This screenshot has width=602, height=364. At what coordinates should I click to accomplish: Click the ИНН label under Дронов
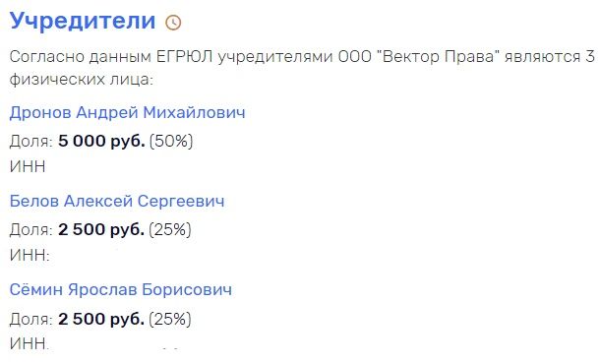(x=28, y=166)
